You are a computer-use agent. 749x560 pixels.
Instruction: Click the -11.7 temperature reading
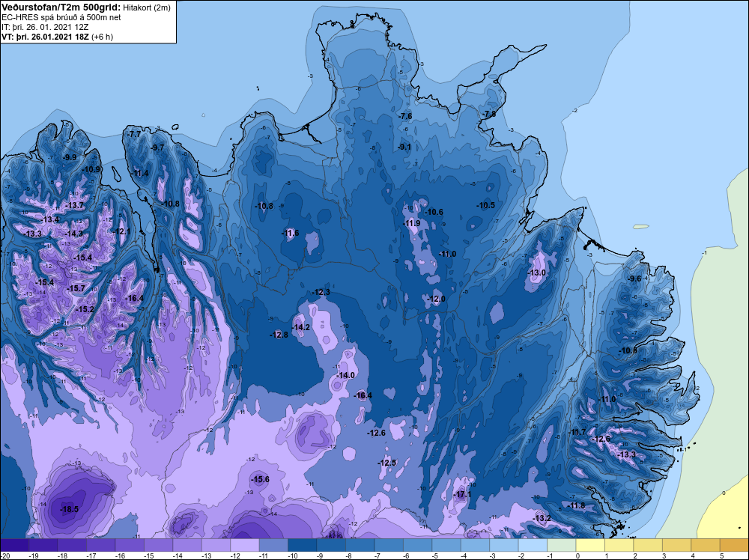(x=577, y=432)
